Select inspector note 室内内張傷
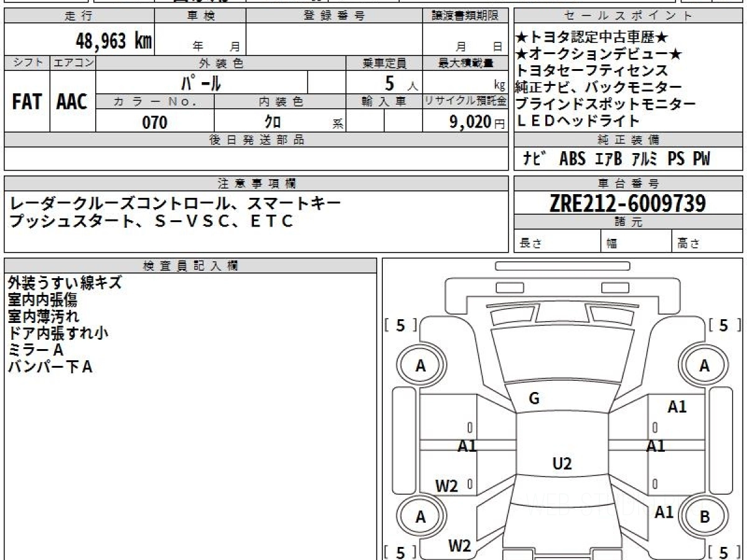 tap(43, 300)
